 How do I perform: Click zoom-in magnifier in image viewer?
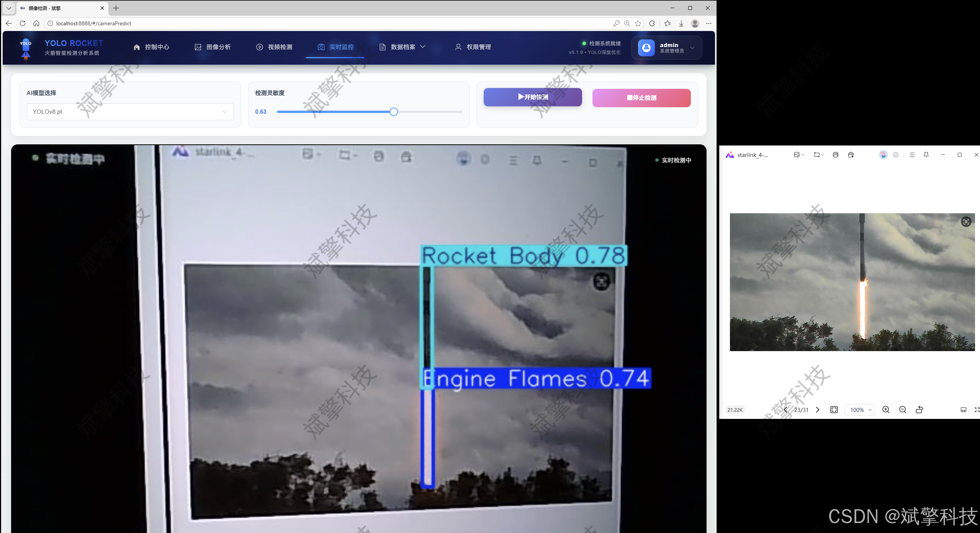point(885,410)
